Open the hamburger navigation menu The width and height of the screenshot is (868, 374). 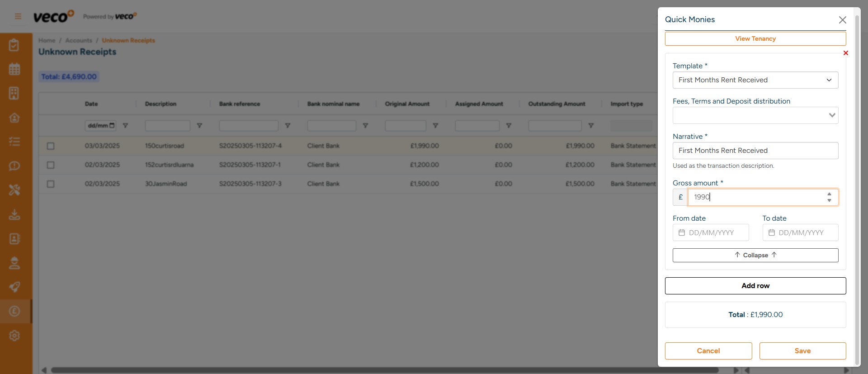pos(18,16)
